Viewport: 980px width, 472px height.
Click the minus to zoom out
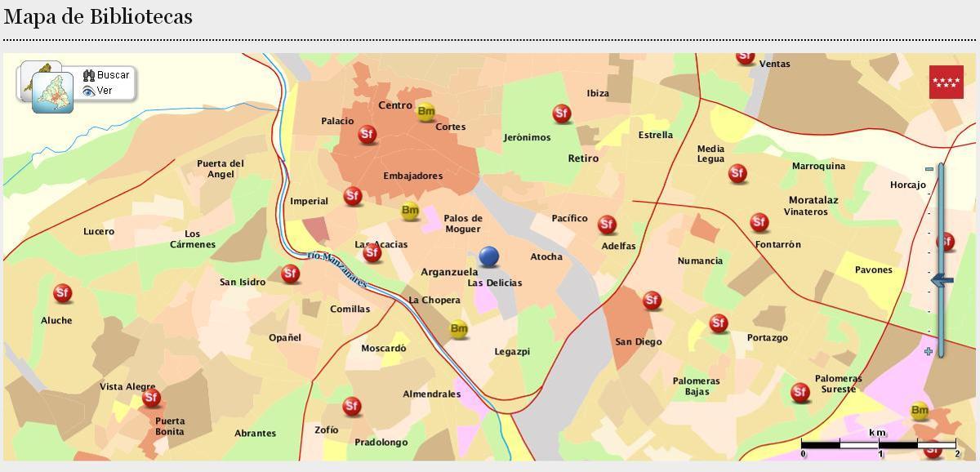(x=929, y=169)
